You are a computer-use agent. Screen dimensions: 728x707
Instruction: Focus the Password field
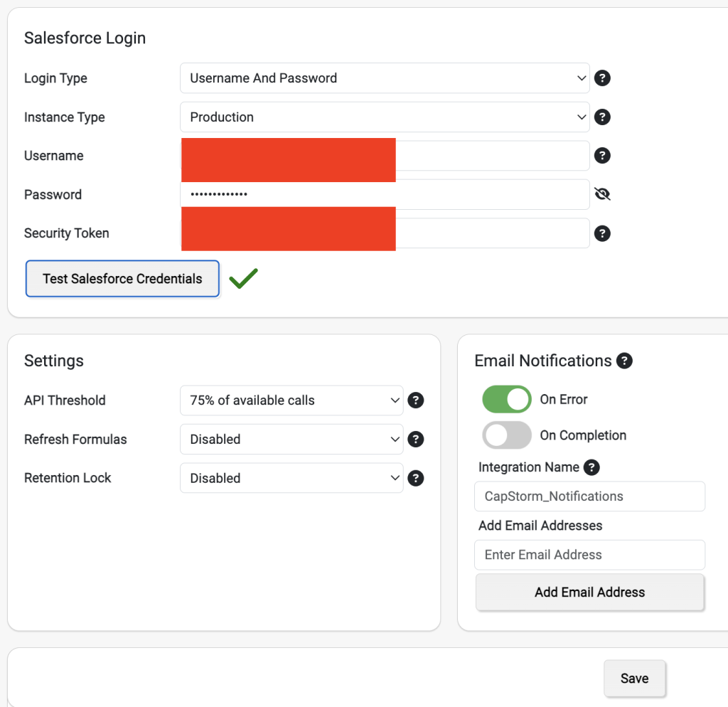[385, 194]
